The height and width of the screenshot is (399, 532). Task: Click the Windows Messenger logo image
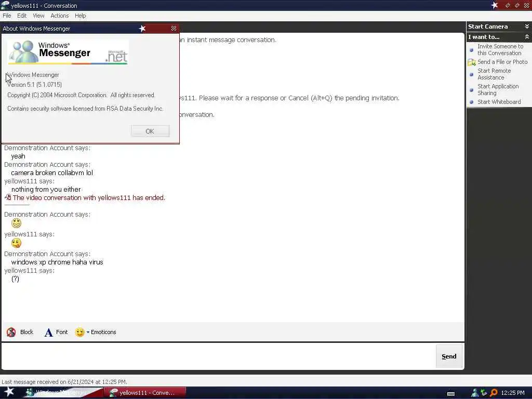pyautogui.click(x=68, y=52)
